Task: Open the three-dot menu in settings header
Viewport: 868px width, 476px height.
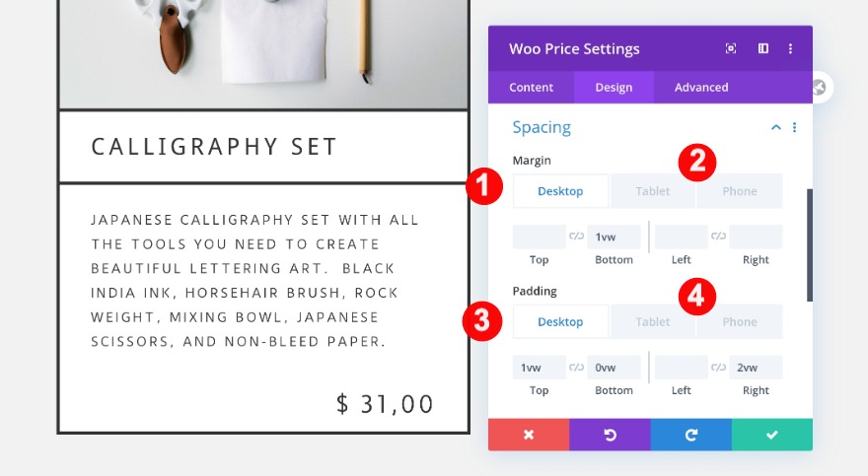Action: pos(790,48)
